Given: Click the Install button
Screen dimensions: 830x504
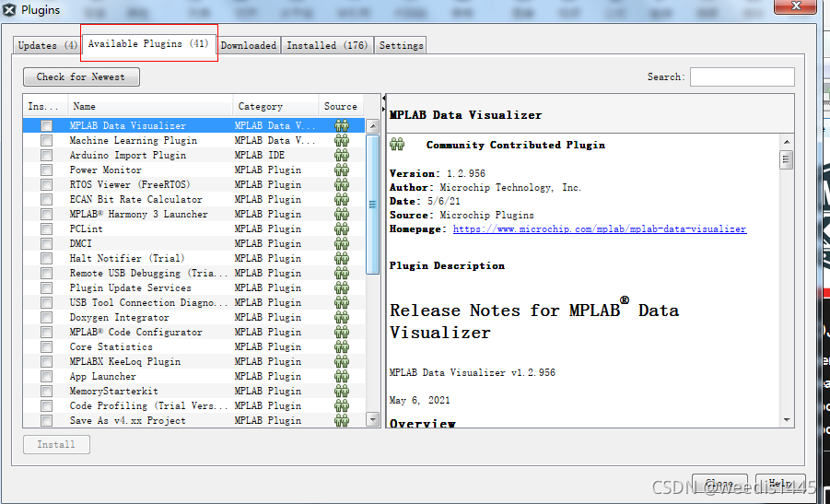Looking at the screenshot, I should tap(56, 445).
